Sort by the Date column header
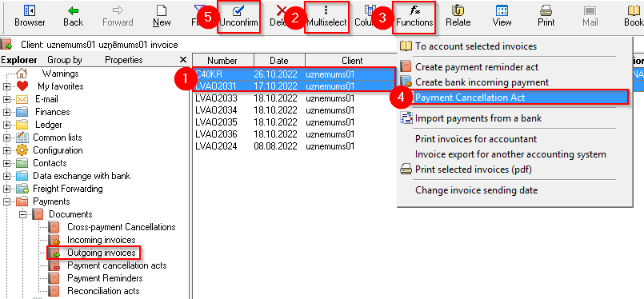Viewport: 644px width, 299px height. [x=279, y=61]
